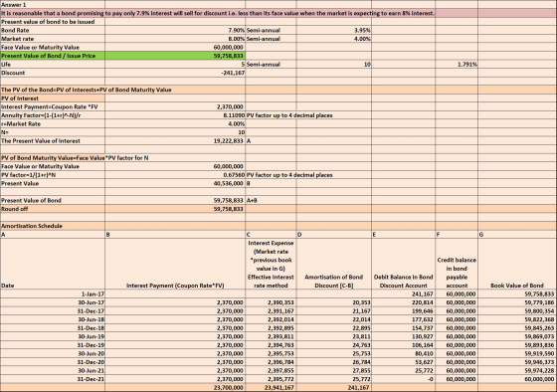Select the Market rate 8.00% cell
The height and width of the screenshot is (392, 557).
point(175,39)
